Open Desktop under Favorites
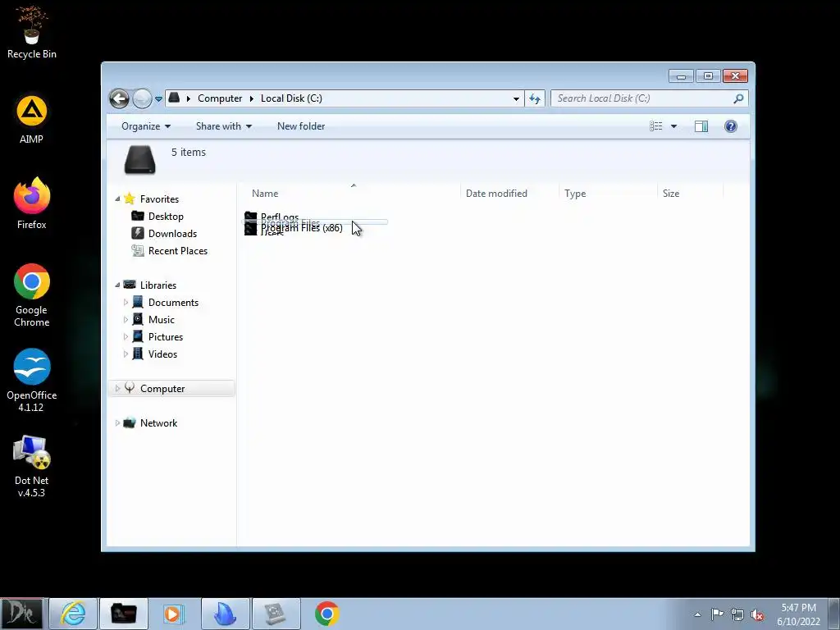 coord(166,217)
